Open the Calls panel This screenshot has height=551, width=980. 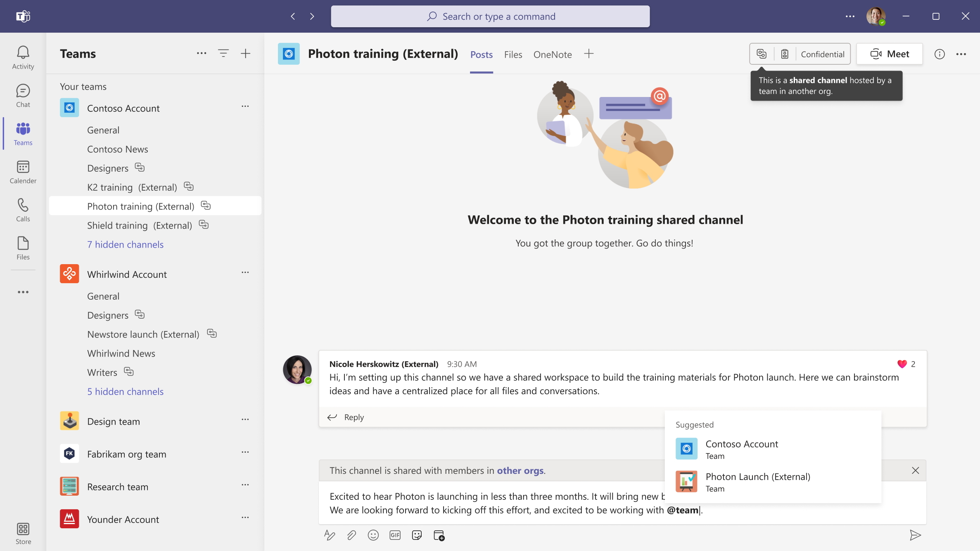(23, 209)
